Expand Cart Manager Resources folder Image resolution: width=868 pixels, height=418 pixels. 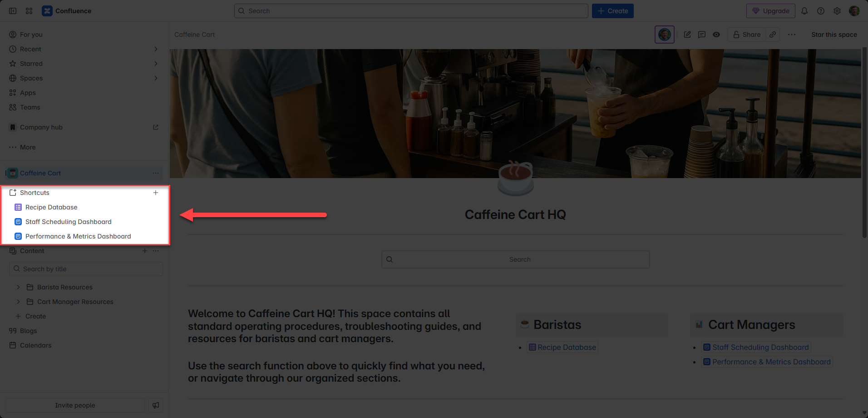click(x=18, y=302)
